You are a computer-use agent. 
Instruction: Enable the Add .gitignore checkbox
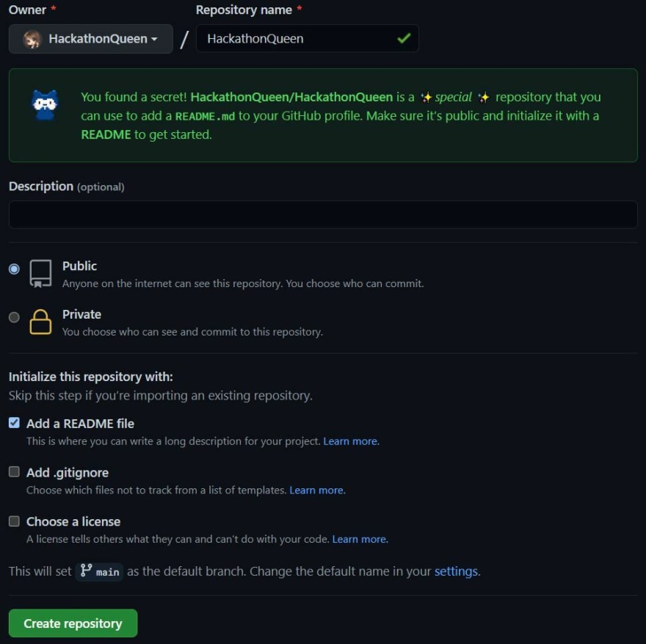[14, 471]
